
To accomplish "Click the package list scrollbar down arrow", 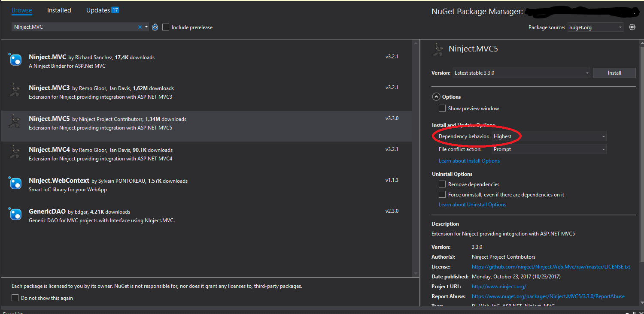I will (x=415, y=274).
